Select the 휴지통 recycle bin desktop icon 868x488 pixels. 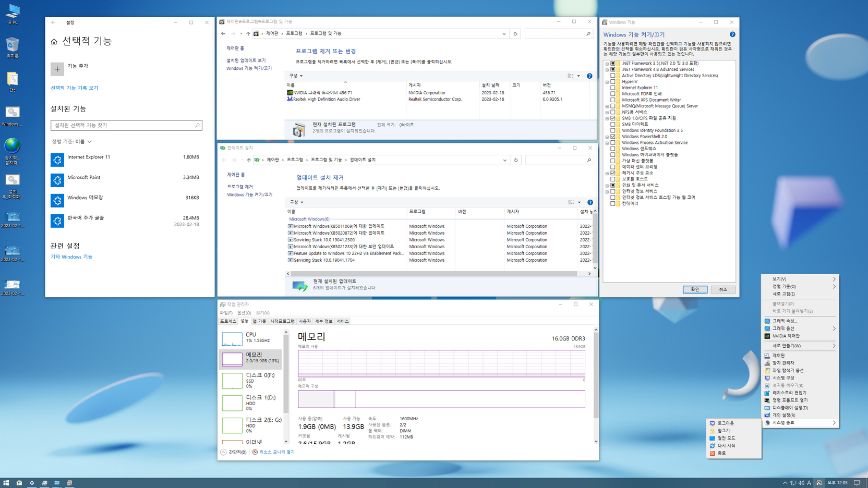point(13,46)
